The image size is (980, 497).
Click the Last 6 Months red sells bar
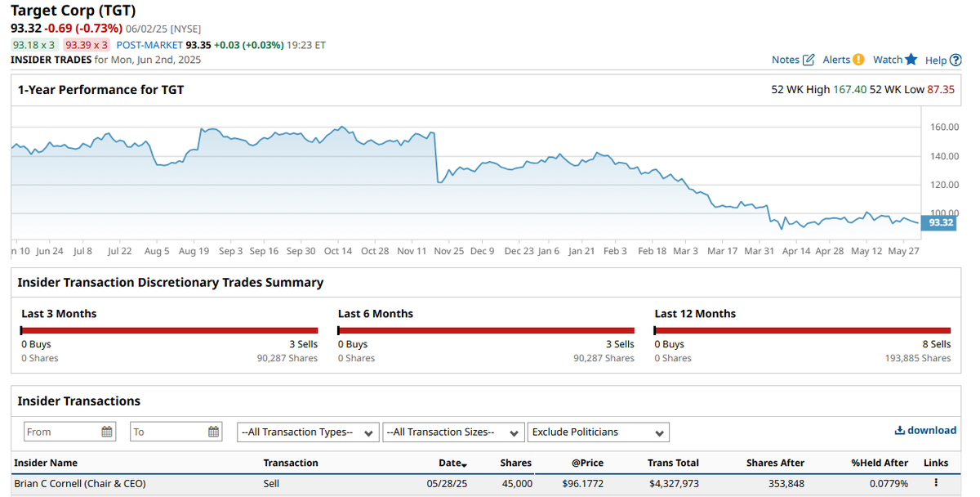pyautogui.click(x=487, y=330)
